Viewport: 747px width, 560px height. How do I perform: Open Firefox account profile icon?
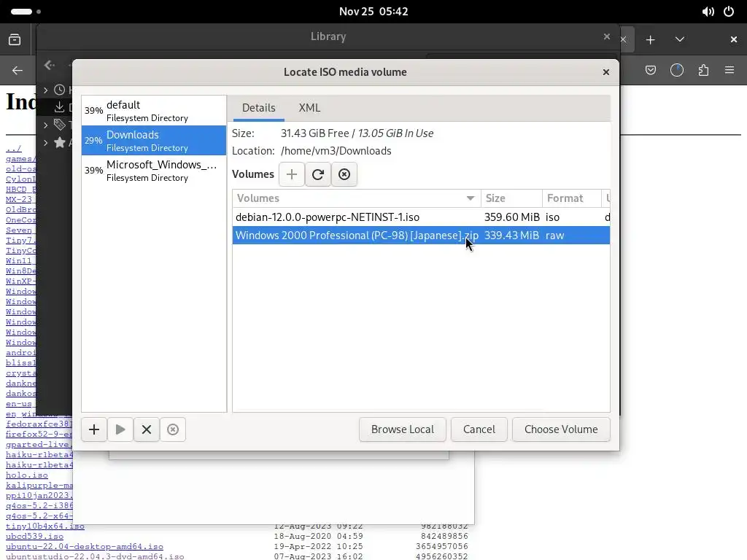pos(676,71)
